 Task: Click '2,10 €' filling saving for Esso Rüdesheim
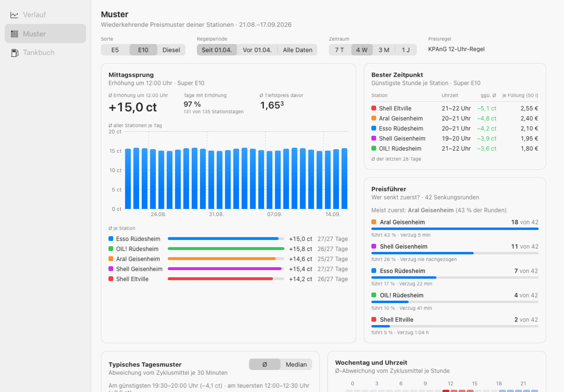coord(529,128)
